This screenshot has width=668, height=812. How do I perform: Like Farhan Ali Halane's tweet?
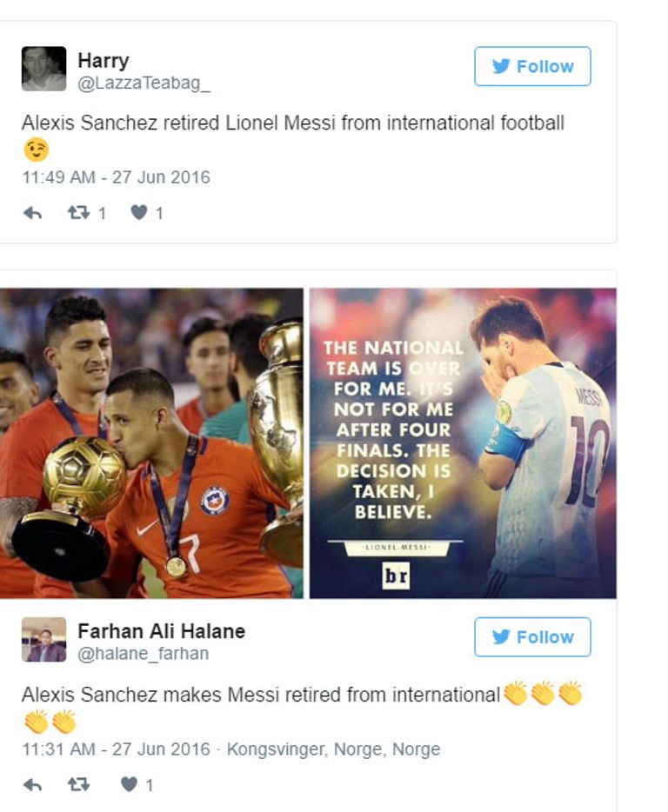(x=129, y=785)
